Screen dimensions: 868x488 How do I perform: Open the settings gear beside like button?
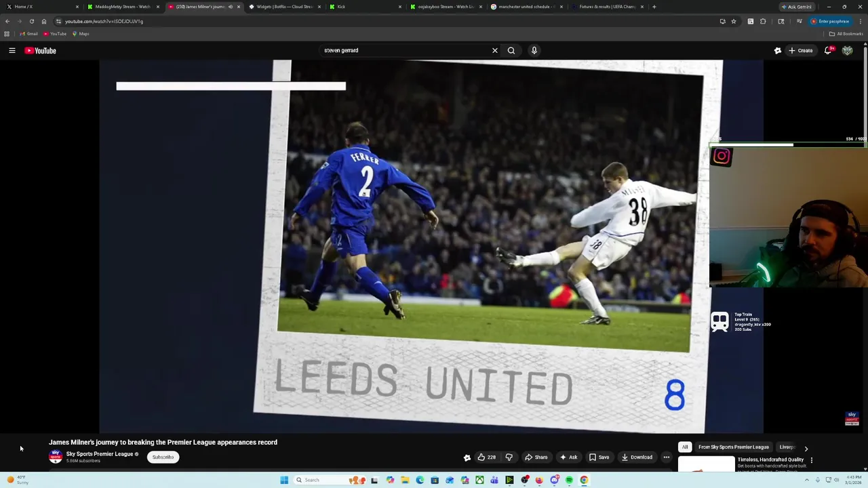(467, 457)
